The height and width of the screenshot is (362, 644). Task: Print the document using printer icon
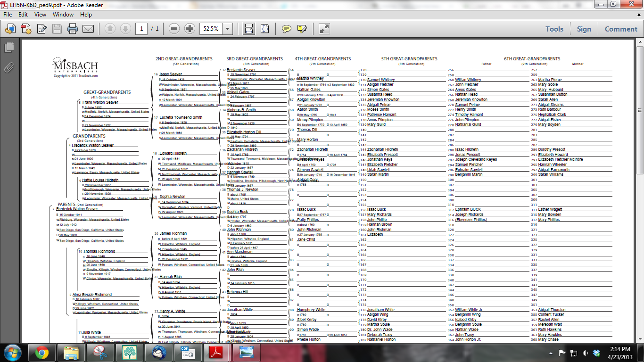(x=73, y=29)
